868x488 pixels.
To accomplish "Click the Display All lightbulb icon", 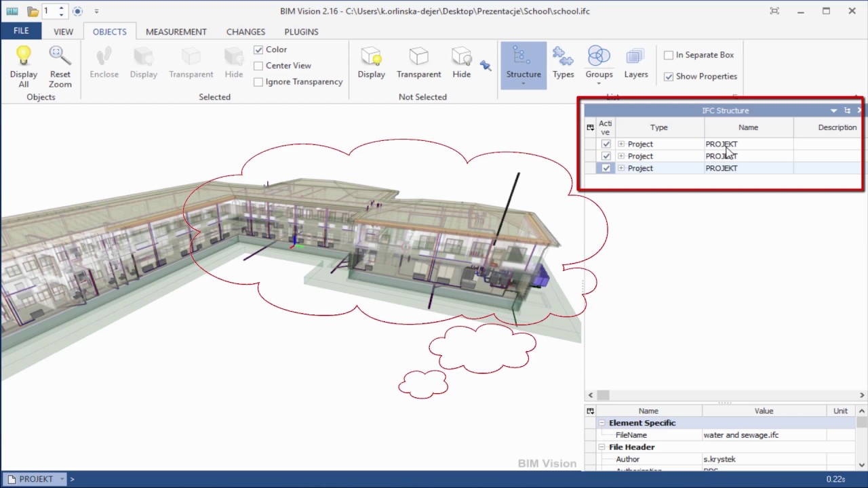I will [24, 56].
